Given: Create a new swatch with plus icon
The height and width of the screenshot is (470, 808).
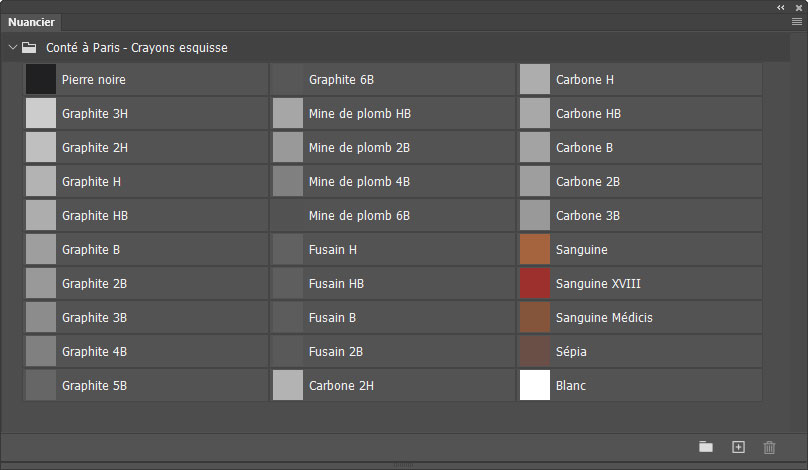Looking at the screenshot, I should 738,447.
